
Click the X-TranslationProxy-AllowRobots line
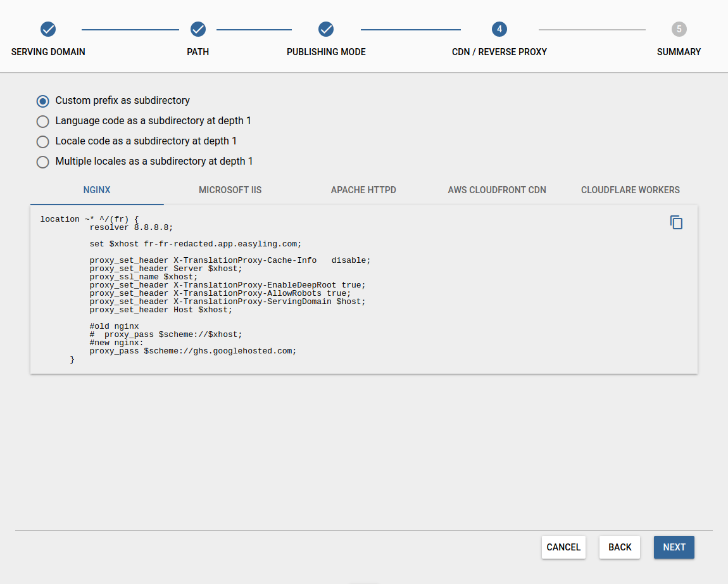[220, 294]
